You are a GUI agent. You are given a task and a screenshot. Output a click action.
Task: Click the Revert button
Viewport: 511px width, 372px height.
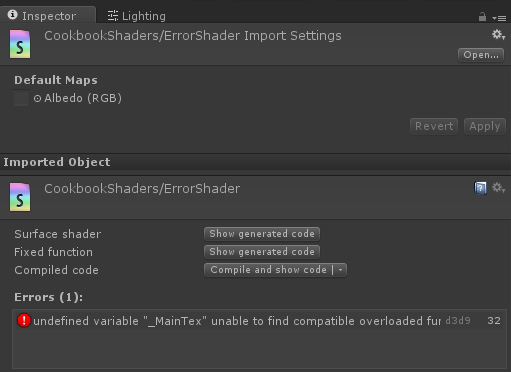[434, 126]
